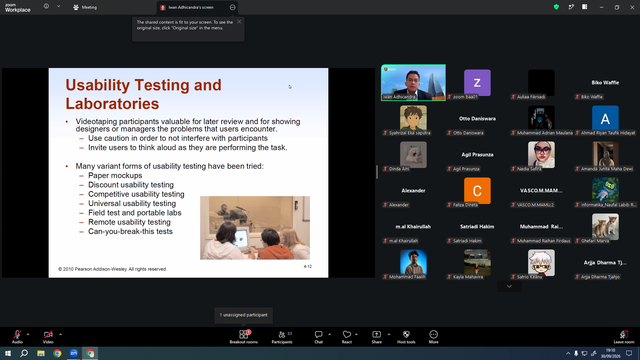The width and height of the screenshot is (640, 360).
Task: Expand the reactions arrow beside React
Action: point(356,334)
